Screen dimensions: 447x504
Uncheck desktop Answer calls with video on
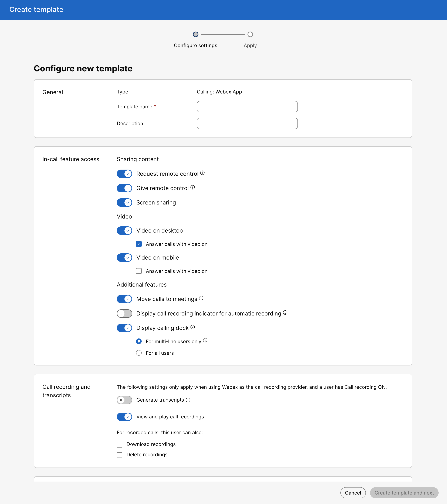[x=139, y=244]
